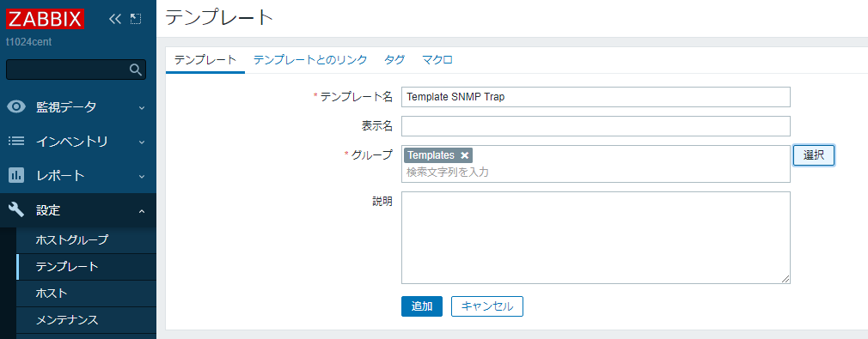Screen dimensions: 868x339
Task: Click the list icon for インベントリ
Action: (16, 141)
